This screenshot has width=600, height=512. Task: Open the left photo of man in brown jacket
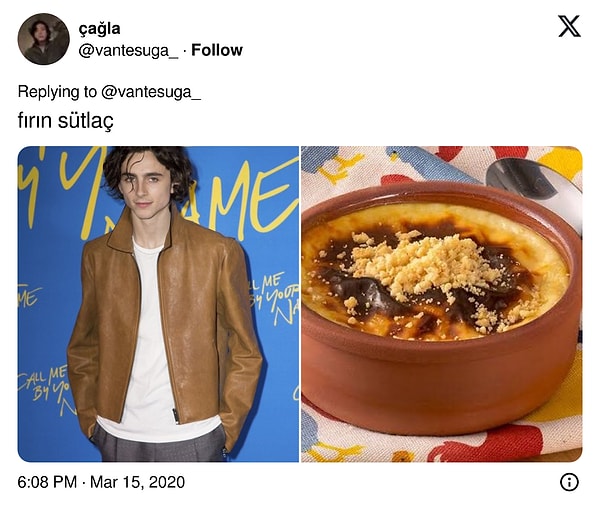tap(158, 304)
